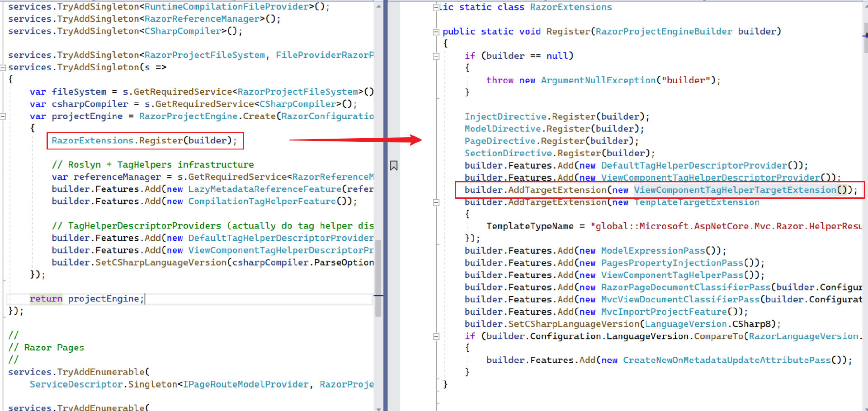This screenshot has width=868, height=411.
Task: Collapse the LanguageVersion.CompareTo if block
Action: tap(436, 336)
